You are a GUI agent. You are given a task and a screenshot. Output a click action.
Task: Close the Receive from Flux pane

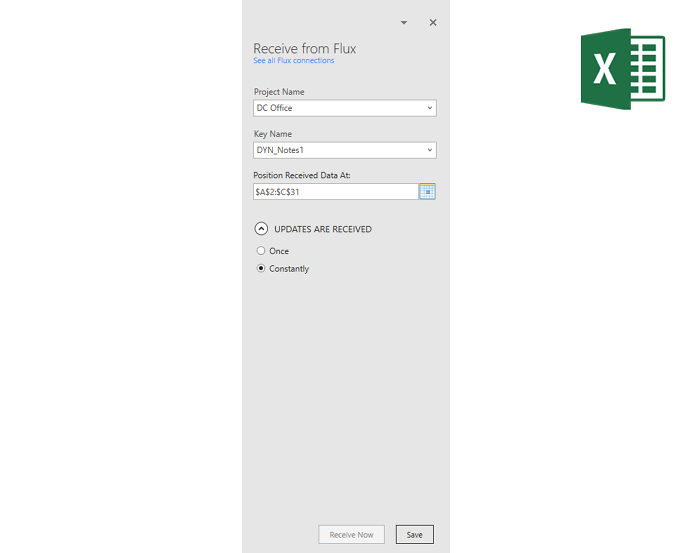432,23
